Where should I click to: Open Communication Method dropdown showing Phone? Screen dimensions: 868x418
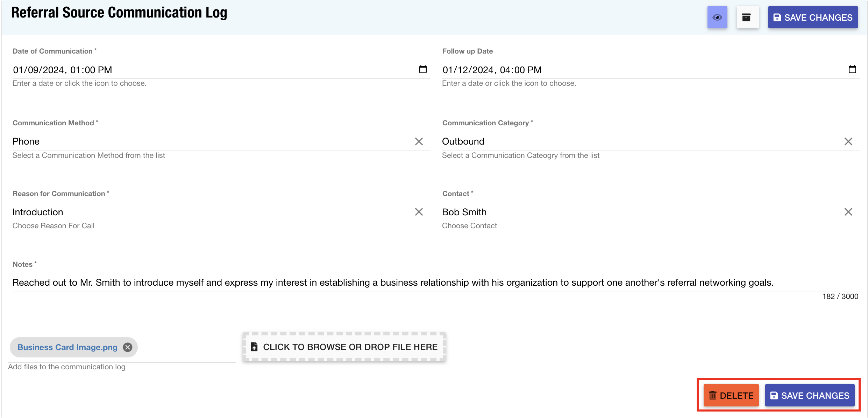[210, 141]
